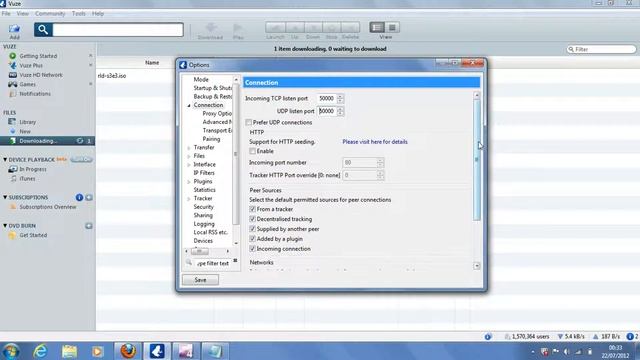Viewport: 640px width, 360px height.
Task: Expand the Interface tree node
Action: click(189, 165)
